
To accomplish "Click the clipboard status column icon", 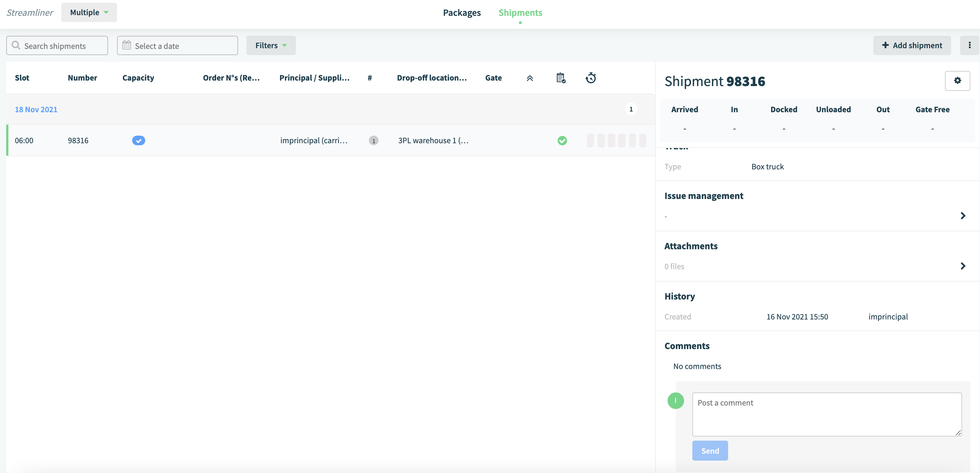I will click(x=561, y=78).
